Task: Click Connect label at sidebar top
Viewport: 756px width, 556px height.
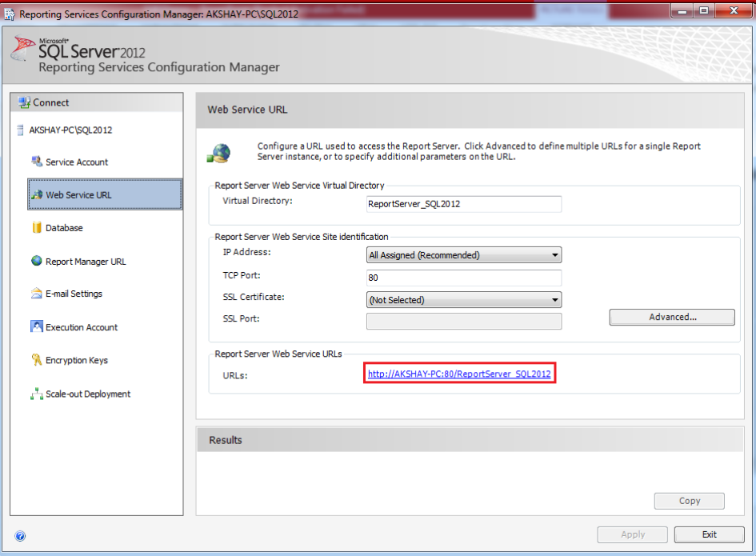Action: point(50,102)
